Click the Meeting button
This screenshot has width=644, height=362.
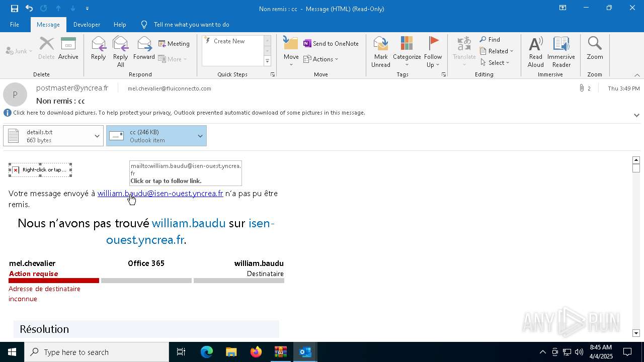(x=174, y=44)
